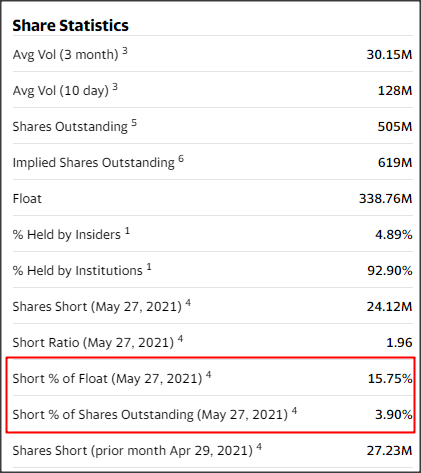Click Short % of Shares Outstanding label
This screenshot has width=421, height=473.
point(150,415)
